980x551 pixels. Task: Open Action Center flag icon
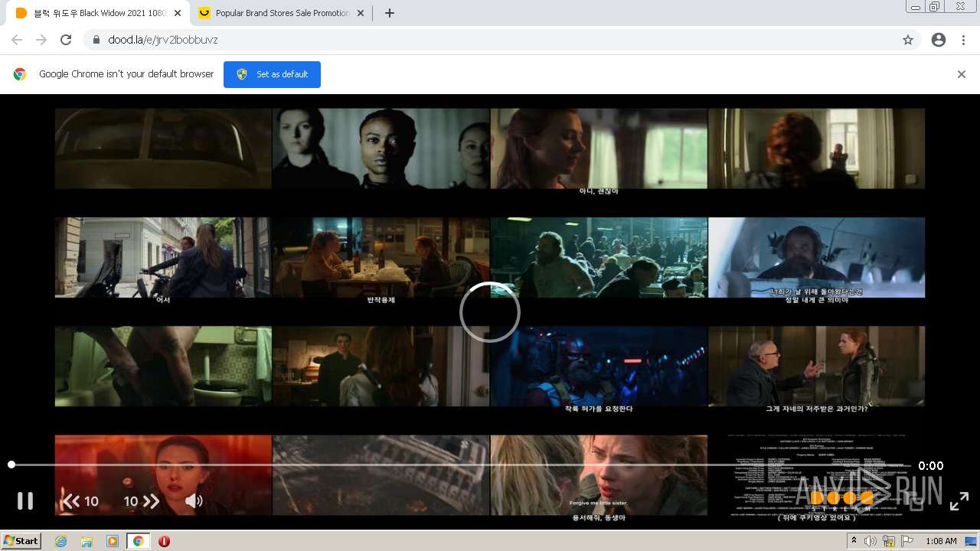tap(907, 541)
